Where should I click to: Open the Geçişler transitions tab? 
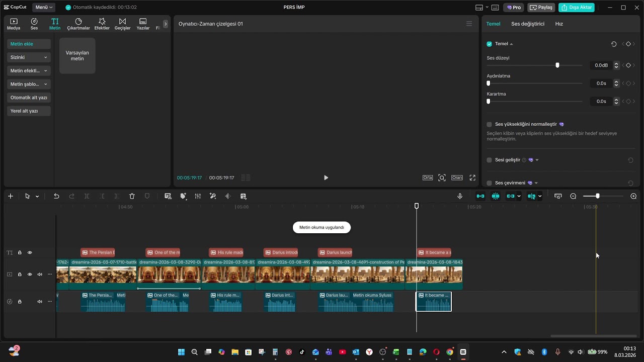pyautogui.click(x=122, y=24)
